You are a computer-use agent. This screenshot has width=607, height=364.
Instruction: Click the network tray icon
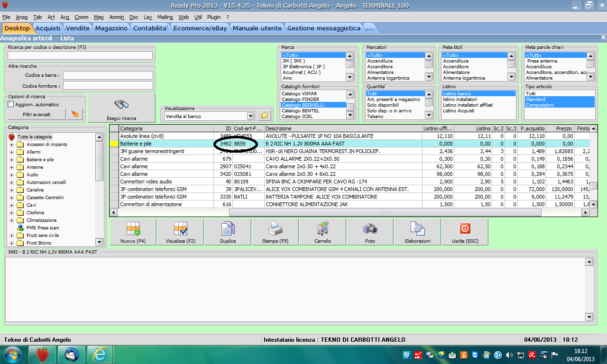(521, 355)
